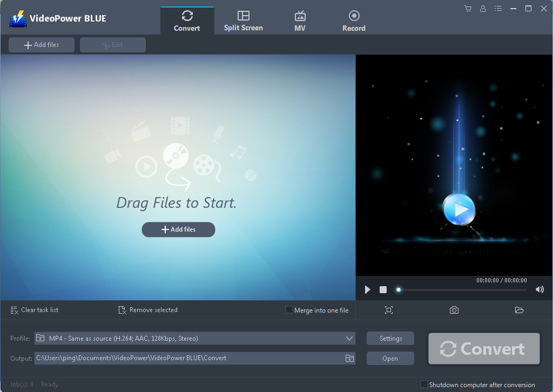Mute the preview volume
Viewport: 553px width, 392px height.
point(539,290)
